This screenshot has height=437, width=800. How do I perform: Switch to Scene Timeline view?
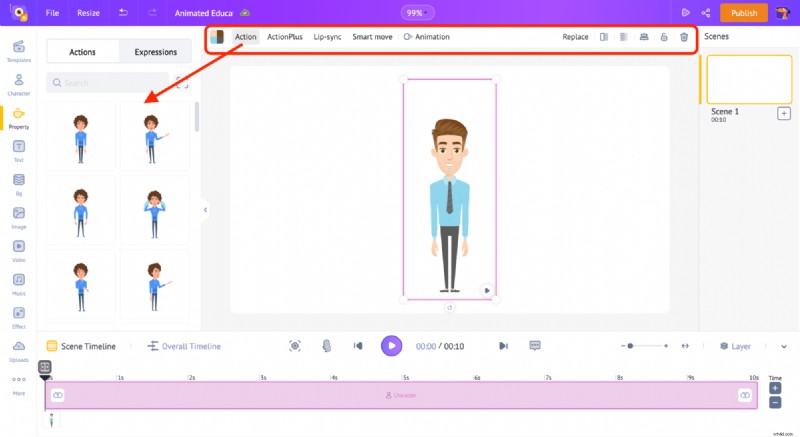click(x=81, y=346)
